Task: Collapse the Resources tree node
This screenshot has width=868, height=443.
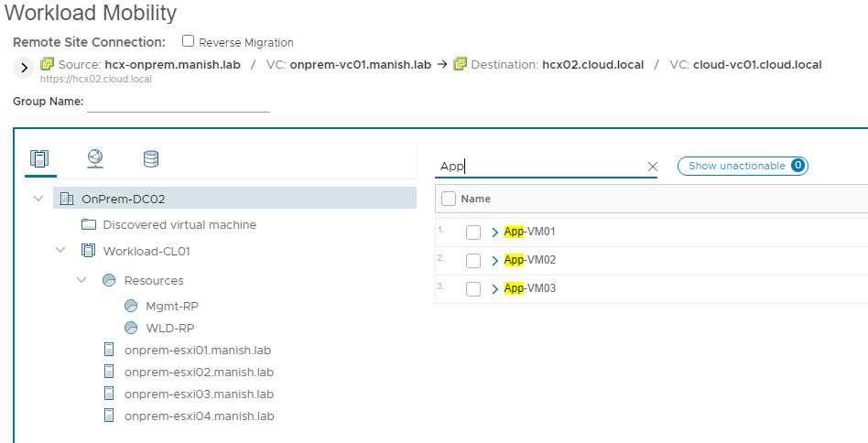Action: tap(81, 280)
